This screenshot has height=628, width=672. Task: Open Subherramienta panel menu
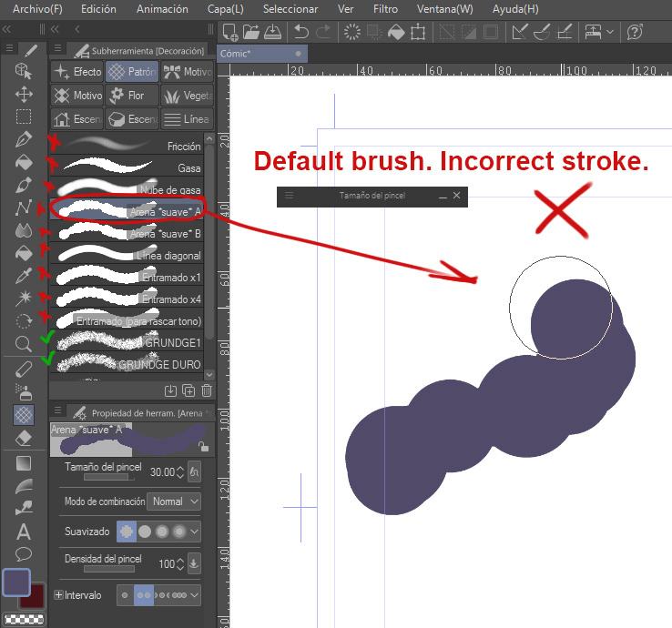click(58, 48)
